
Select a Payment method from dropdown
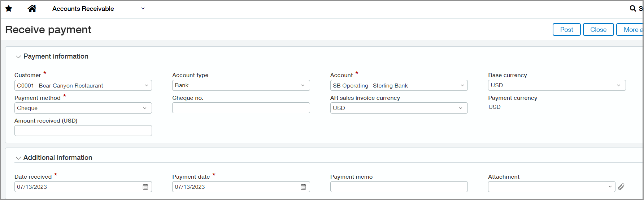[x=83, y=108]
